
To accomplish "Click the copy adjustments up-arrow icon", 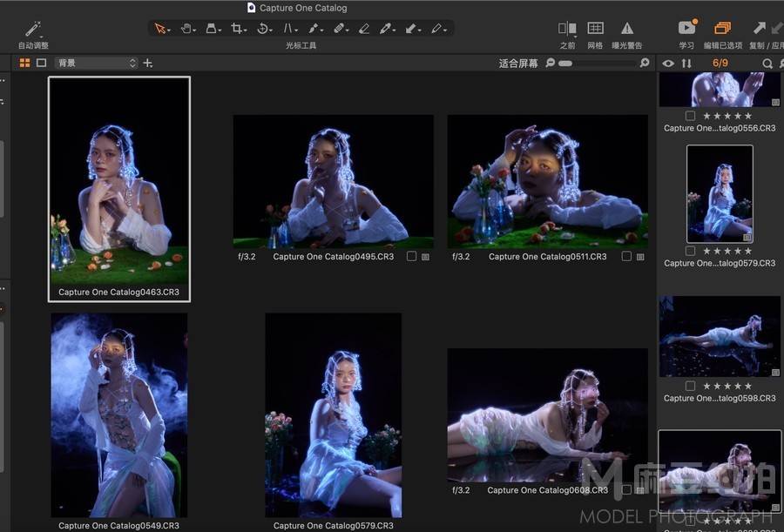I will (759, 28).
